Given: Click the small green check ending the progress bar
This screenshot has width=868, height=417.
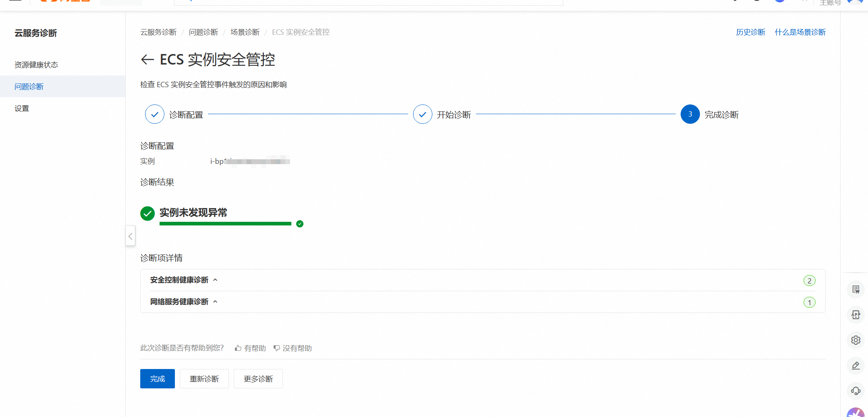Looking at the screenshot, I should point(300,224).
